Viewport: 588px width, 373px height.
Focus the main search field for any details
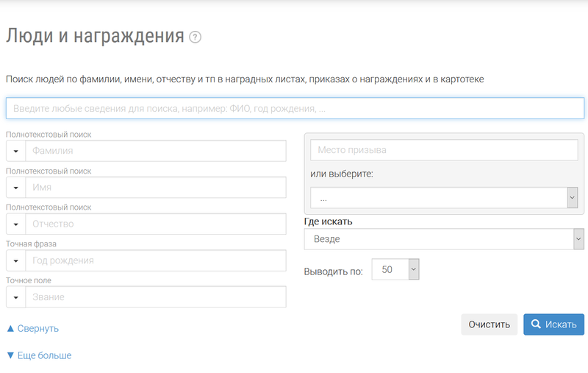(x=295, y=108)
